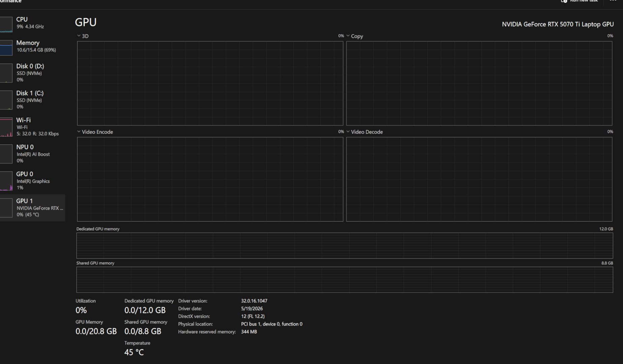Click the Physical location label
Screen dimensions: 623x364
pyautogui.click(x=195, y=324)
